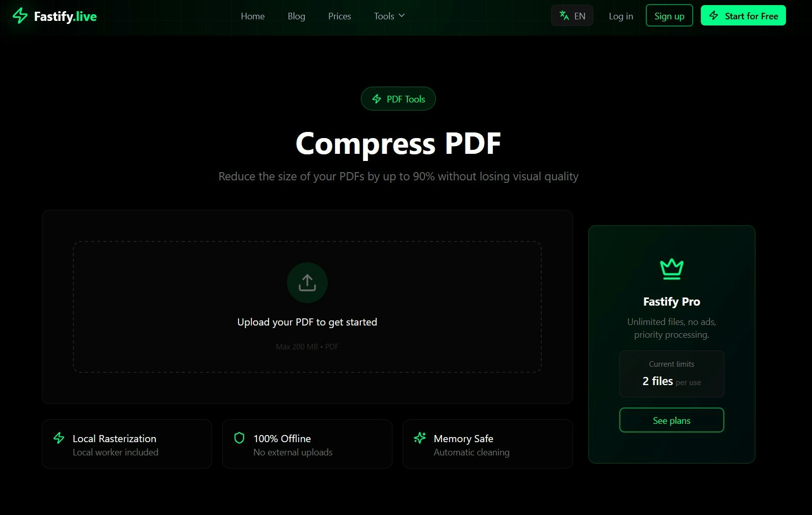Screen dimensions: 812x515
Task: Click 'Automatic cleaning' text
Action: 472,452
